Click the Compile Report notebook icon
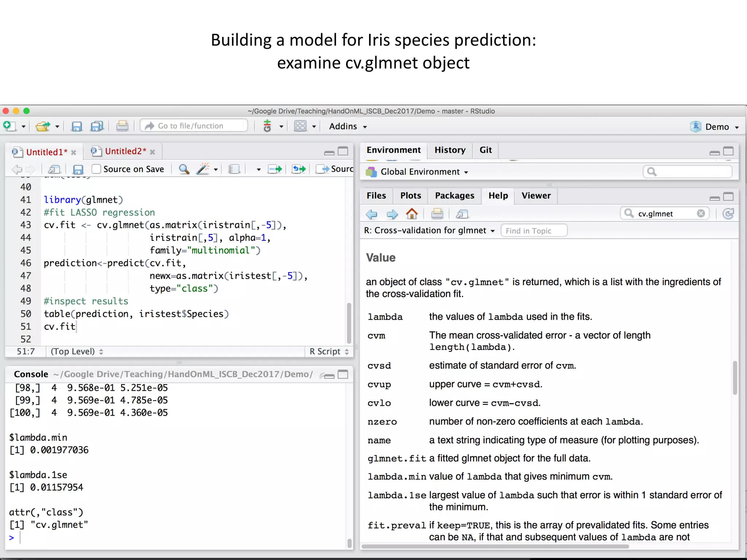Image resolution: width=747 pixels, height=560 pixels. [234, 169]
